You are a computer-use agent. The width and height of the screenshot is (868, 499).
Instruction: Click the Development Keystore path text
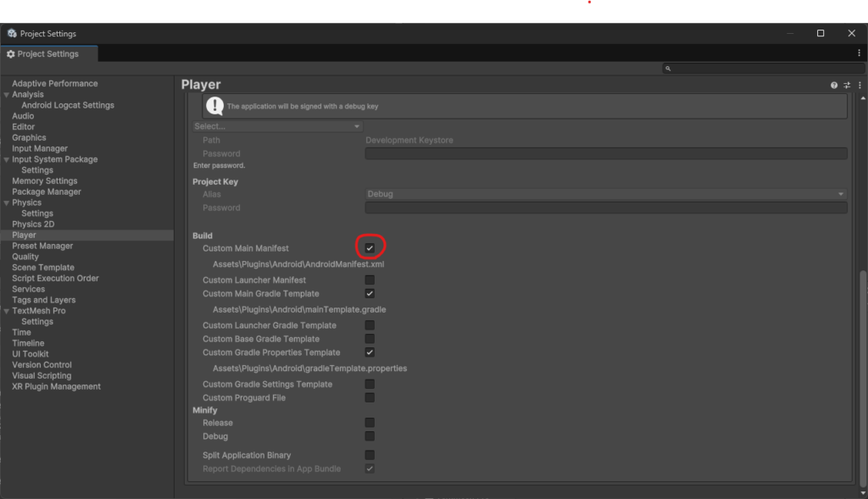(409, 141)
